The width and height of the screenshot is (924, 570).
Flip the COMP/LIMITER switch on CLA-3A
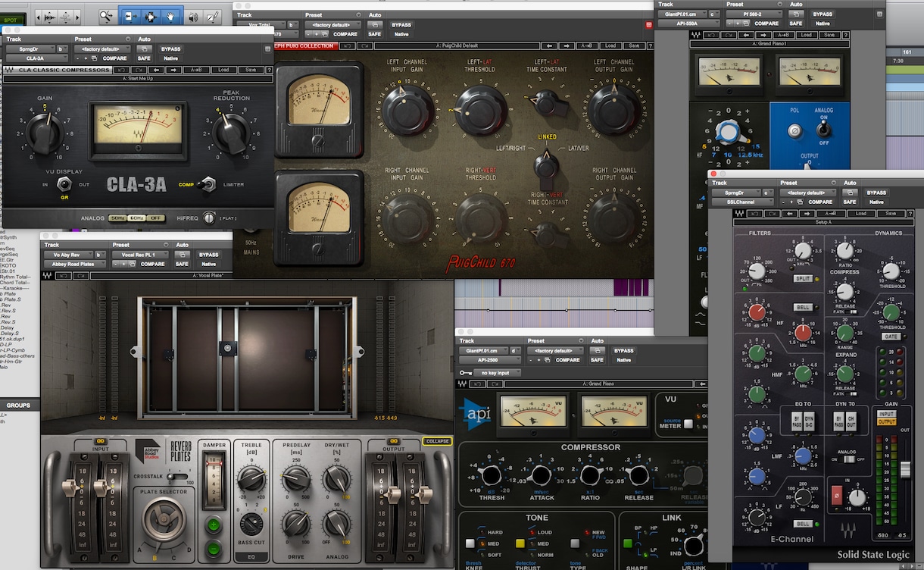point(208,183)
